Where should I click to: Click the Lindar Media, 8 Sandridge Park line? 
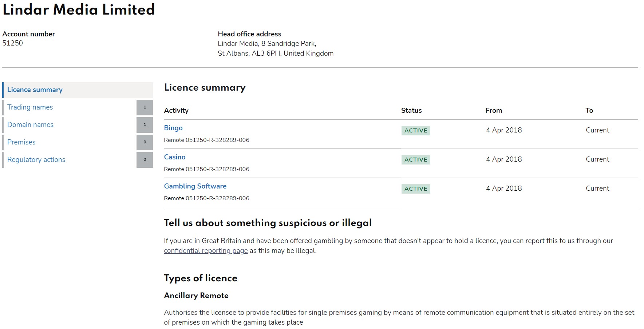267,44
